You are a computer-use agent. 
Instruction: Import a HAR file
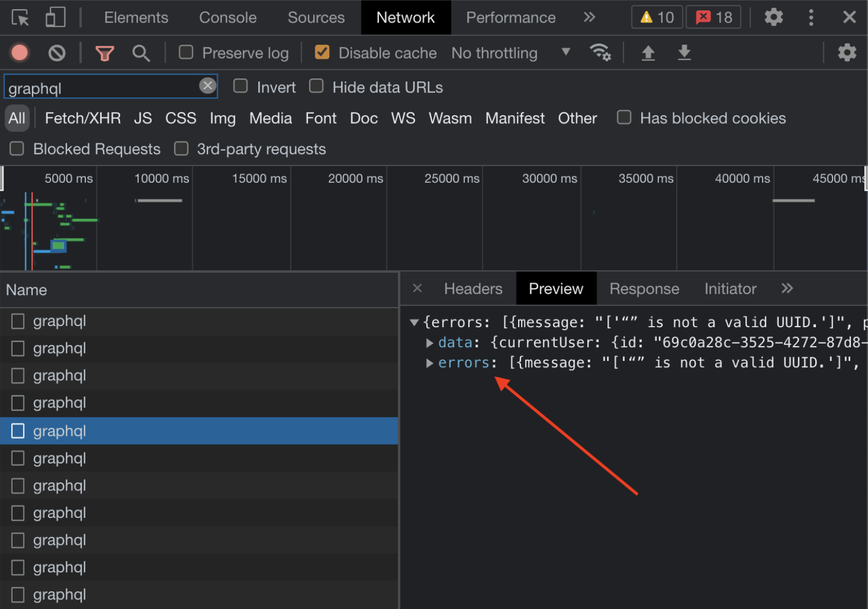[x=648, y=52]
